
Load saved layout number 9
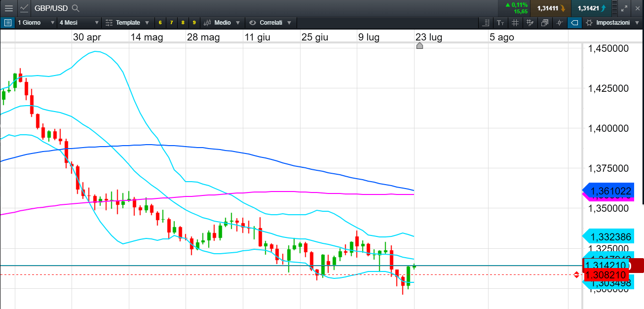(194, 23)
